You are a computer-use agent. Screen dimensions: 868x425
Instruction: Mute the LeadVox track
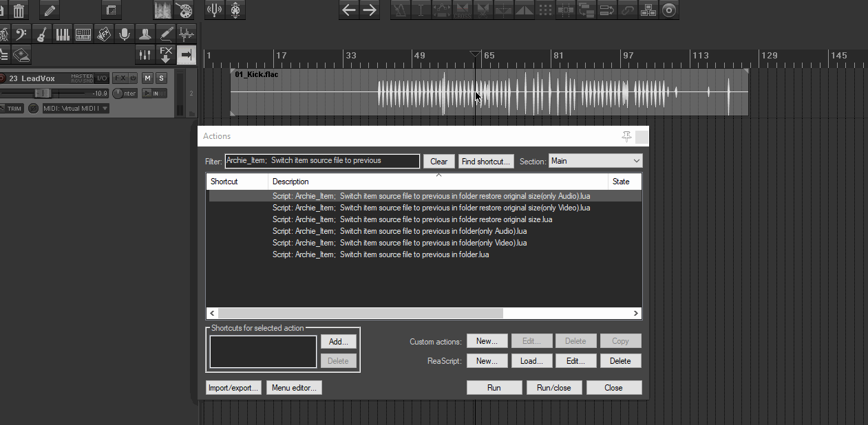(147, 78)
